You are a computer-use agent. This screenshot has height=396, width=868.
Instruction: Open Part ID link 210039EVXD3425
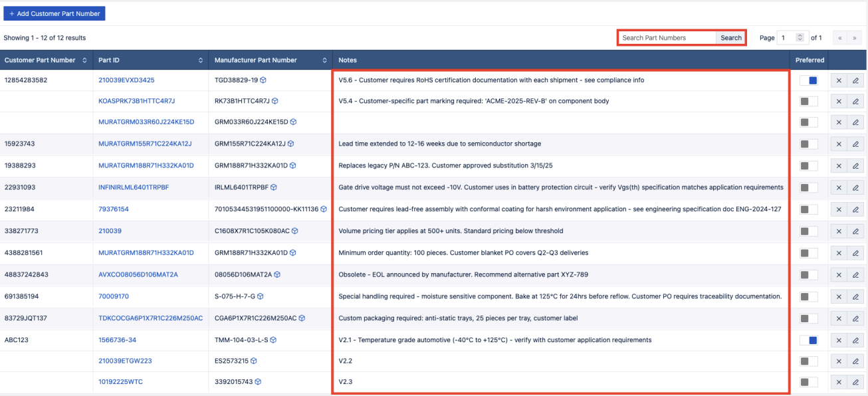tap(126, 80)
